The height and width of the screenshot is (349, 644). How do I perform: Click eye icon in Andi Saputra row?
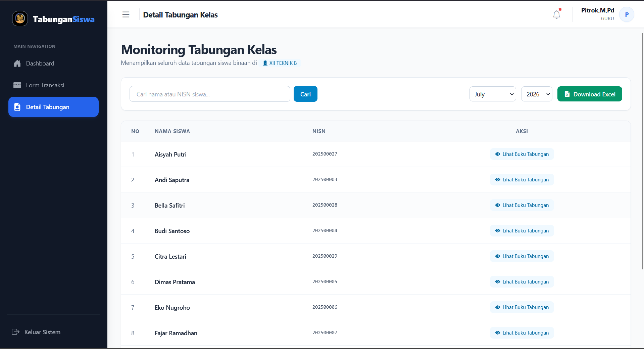click(x=498, y=179)
